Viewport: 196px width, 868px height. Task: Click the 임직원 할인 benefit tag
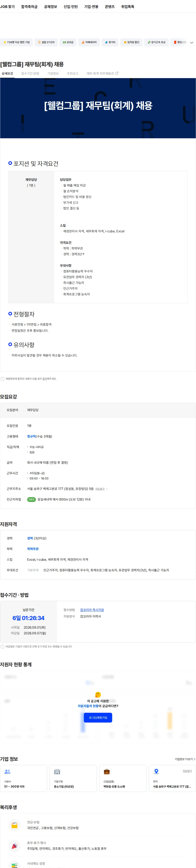point(131,43)
